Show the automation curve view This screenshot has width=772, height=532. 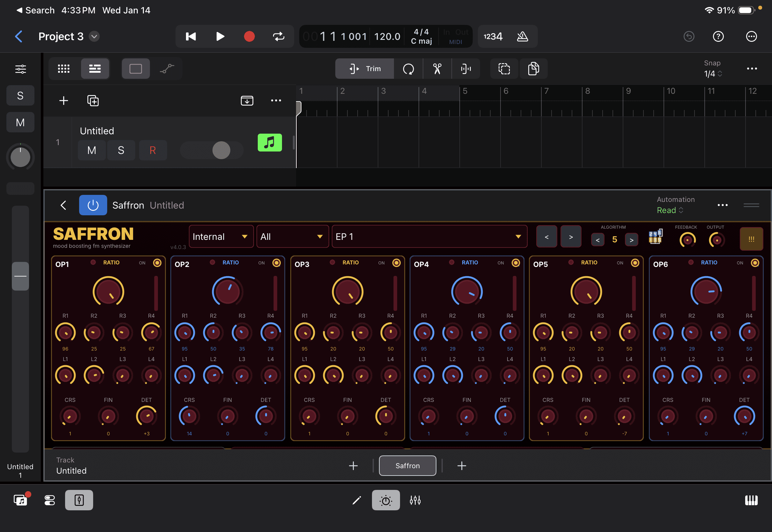(167, 69)
